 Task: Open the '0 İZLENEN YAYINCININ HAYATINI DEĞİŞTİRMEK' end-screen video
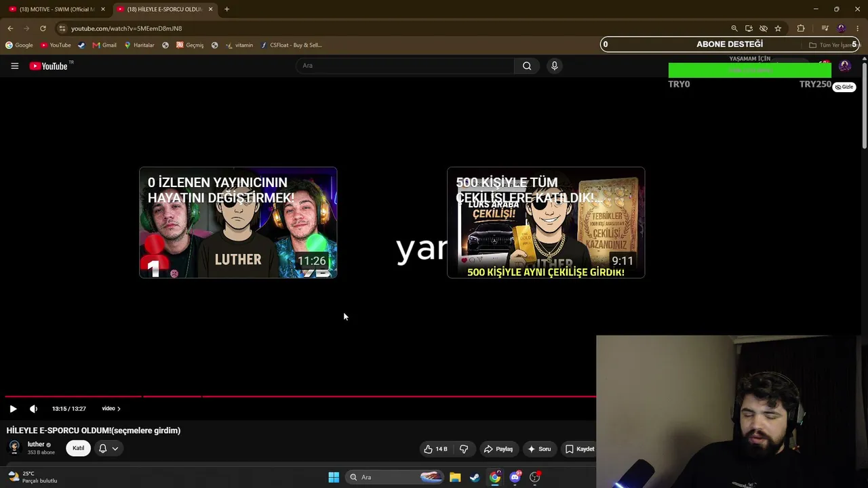[x=238, y=222]
